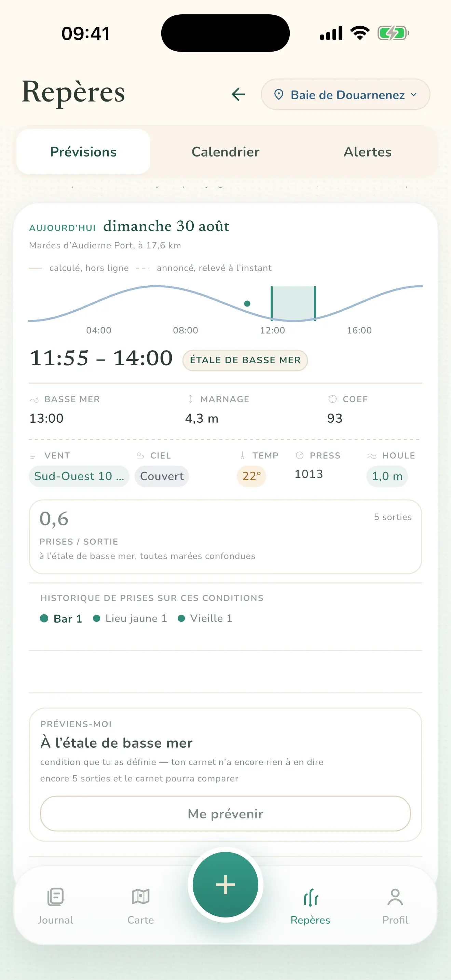Viewport: 451px width, 980px height.
Task: Switch to the Calendrier tab
Action: pyautogui.click(x=225, y=152)
